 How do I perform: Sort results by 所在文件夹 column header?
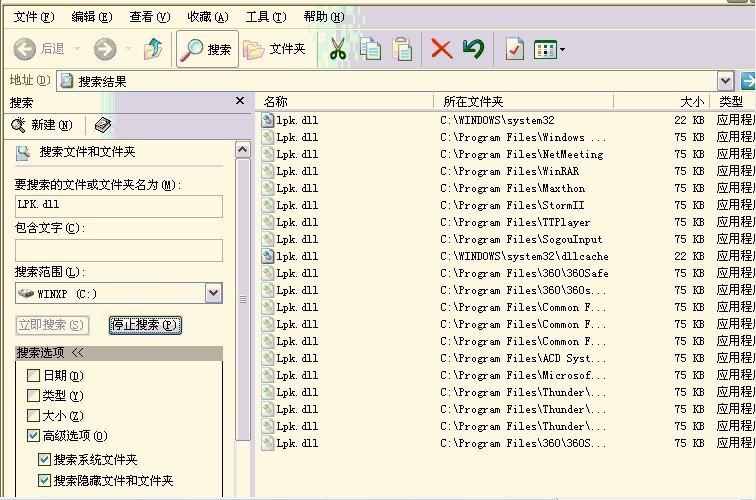point(523,102)
